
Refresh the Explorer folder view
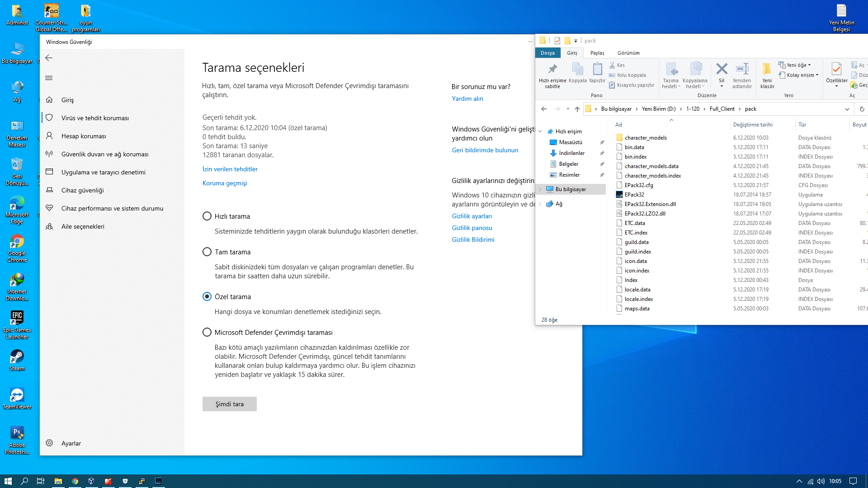point(862,109)
